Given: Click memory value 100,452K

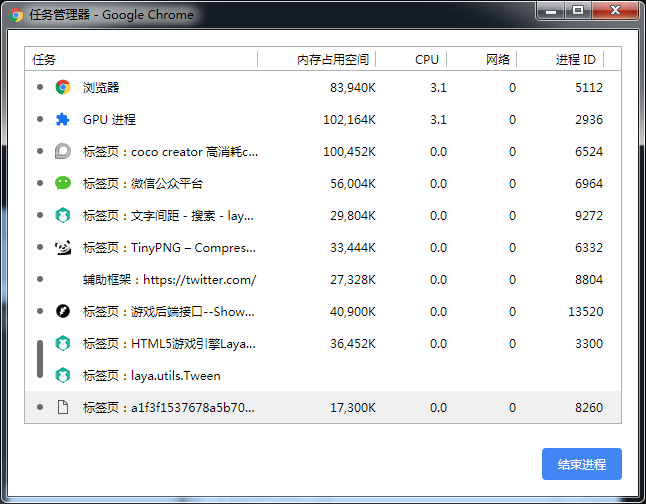Looking at the screenshot, I should coord(349,152).
